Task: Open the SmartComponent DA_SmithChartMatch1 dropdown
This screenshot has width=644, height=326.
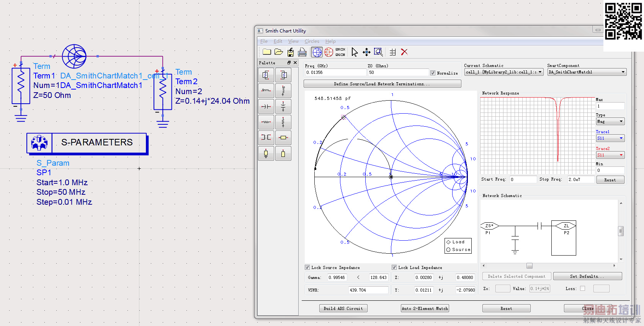Action: (587, 72)
